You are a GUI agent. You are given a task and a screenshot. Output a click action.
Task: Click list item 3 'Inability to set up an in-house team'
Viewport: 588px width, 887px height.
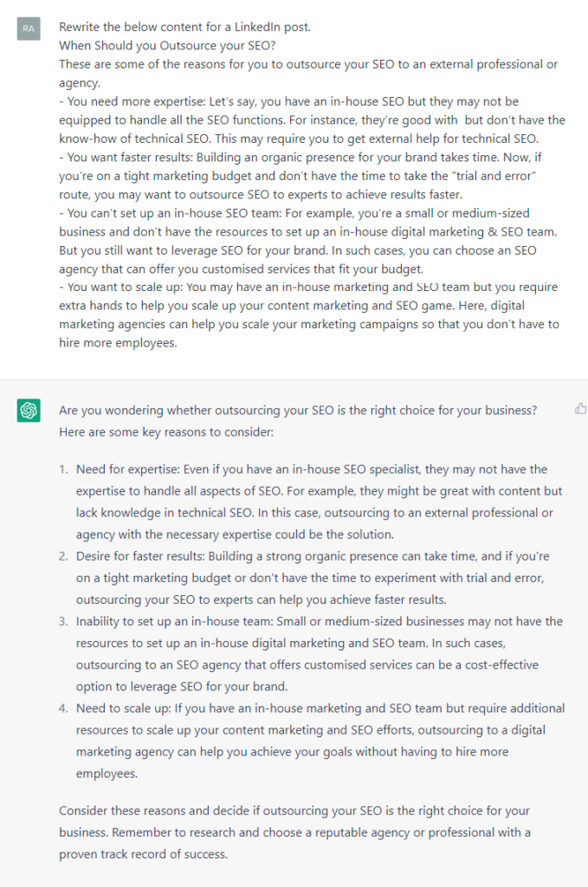pos(320,654)
